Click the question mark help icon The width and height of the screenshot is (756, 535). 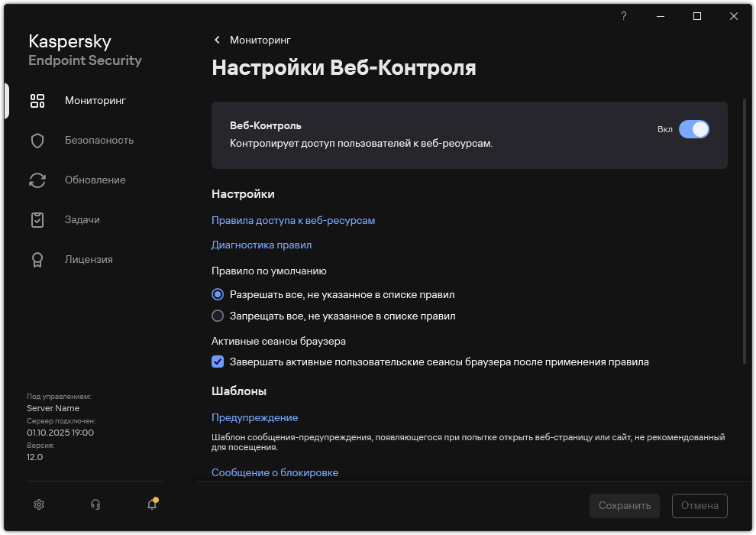622,15
